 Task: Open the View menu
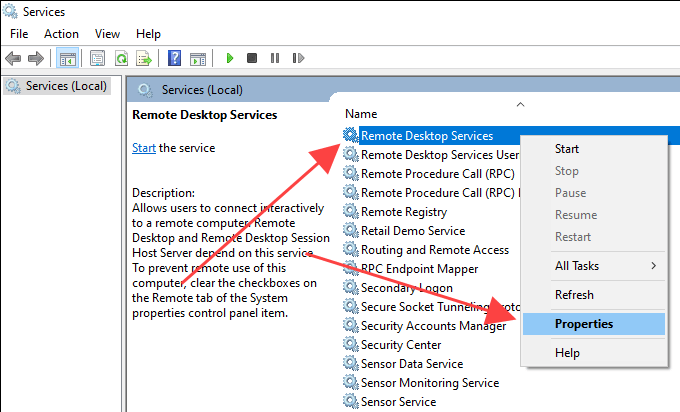[x=107, y=34]
